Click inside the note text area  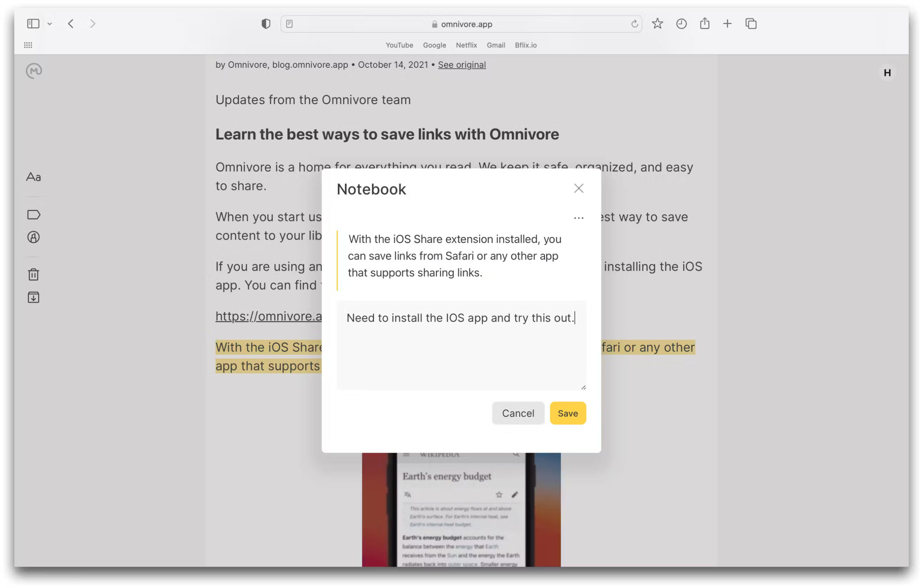(461, 345)
